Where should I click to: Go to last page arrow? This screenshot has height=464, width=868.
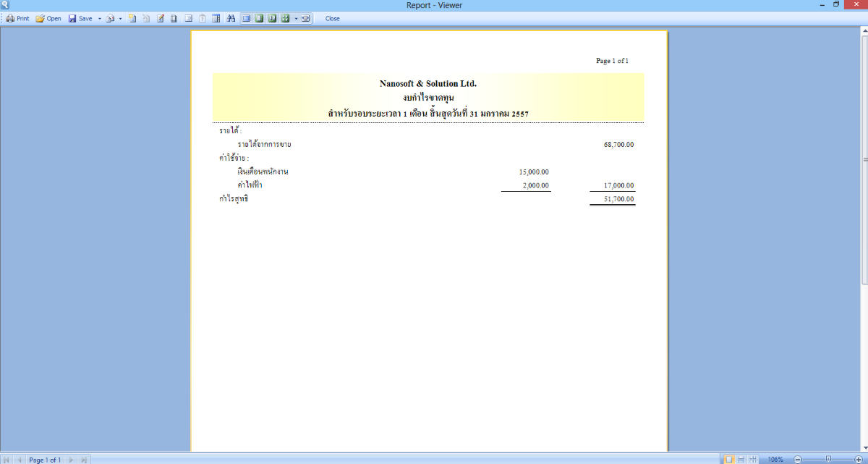tap(84, 460)
